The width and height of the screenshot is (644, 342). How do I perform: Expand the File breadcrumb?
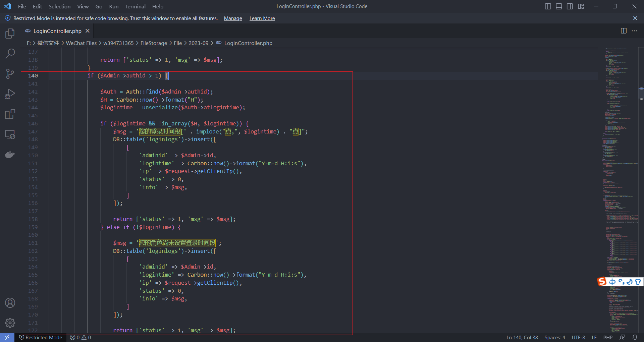click(178, 43)
